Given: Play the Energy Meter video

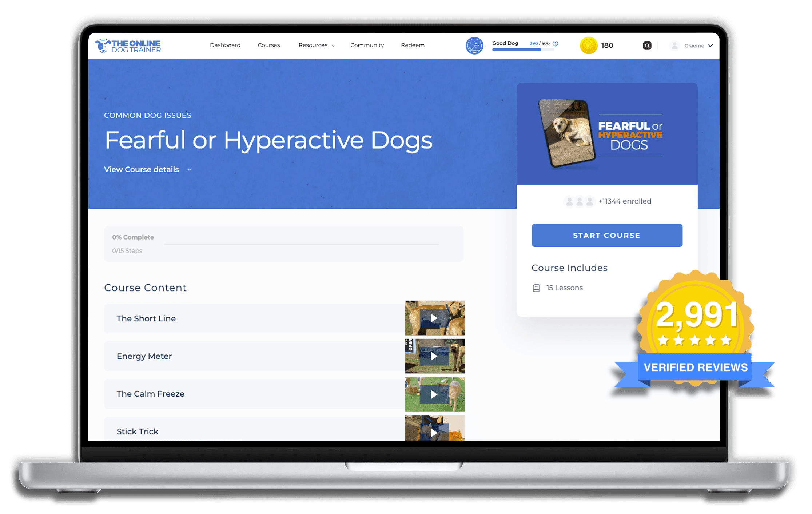Looking at the screenshot, I should (x=434, y=356).
